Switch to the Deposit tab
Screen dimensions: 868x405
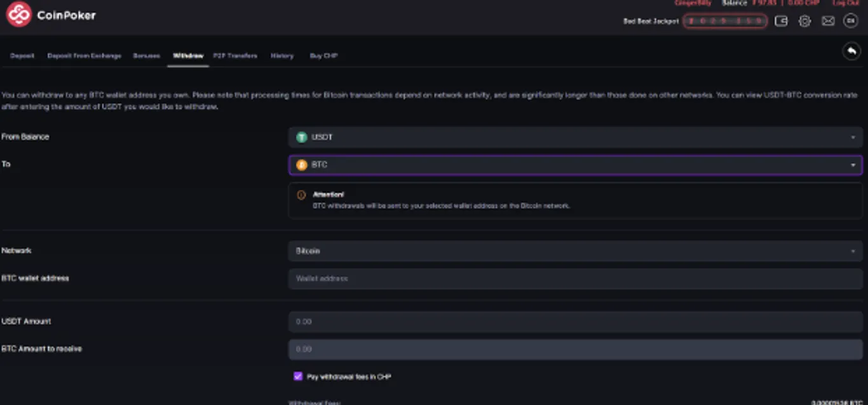pos(22,56)
